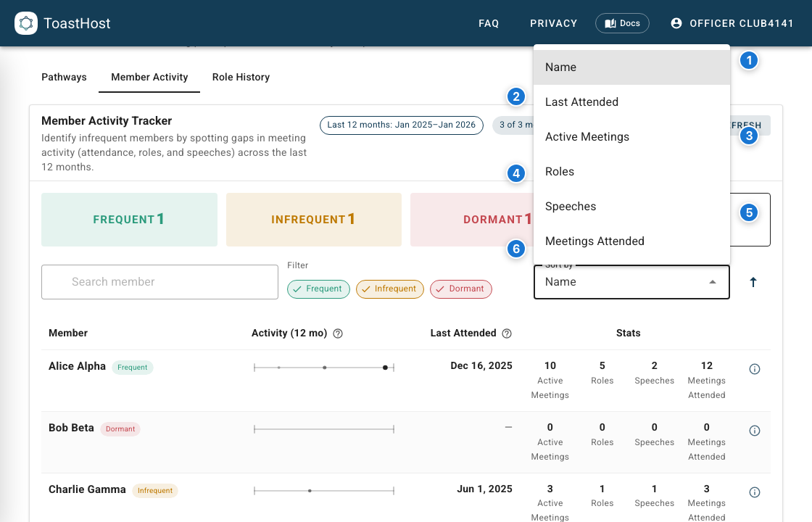View the info icon on Alice Alpha's row
The height and width of the screenshot is (522, 812).
tap(754, 369)
